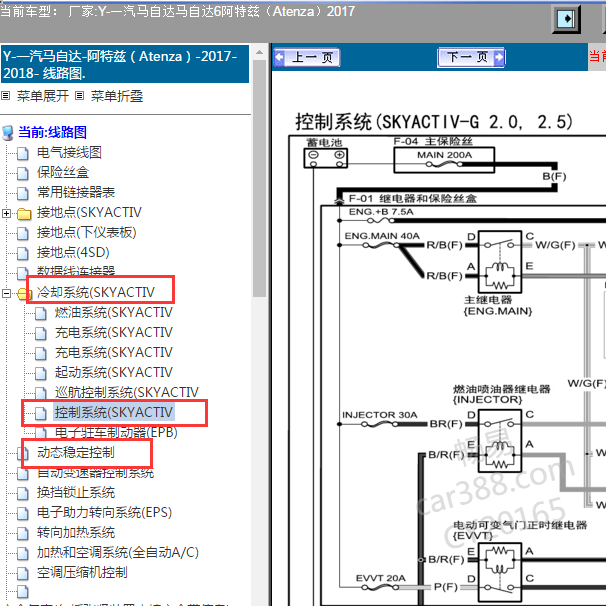Click page icon beside 电气接线图

(x=23, y=153)
